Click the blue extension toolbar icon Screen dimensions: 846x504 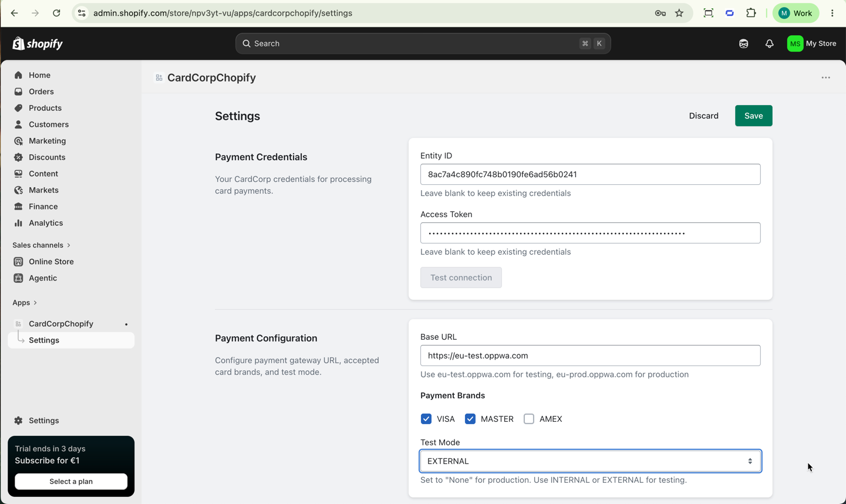(x=730, y=13)
